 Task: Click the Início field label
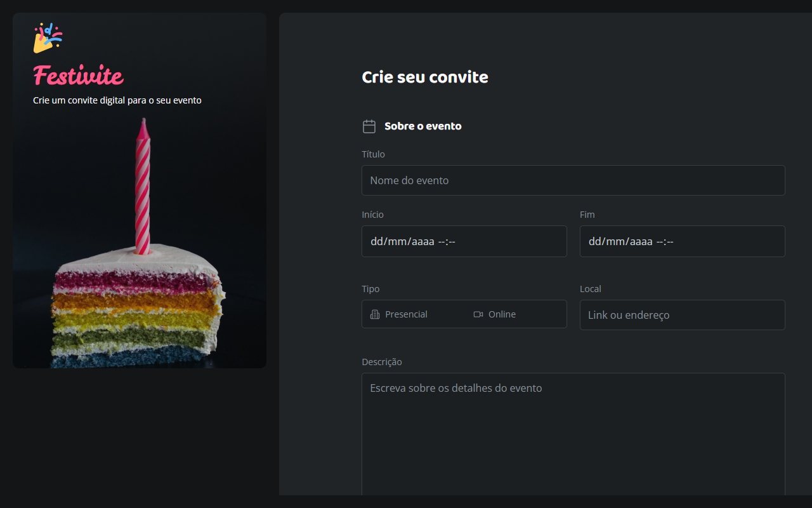372,215
